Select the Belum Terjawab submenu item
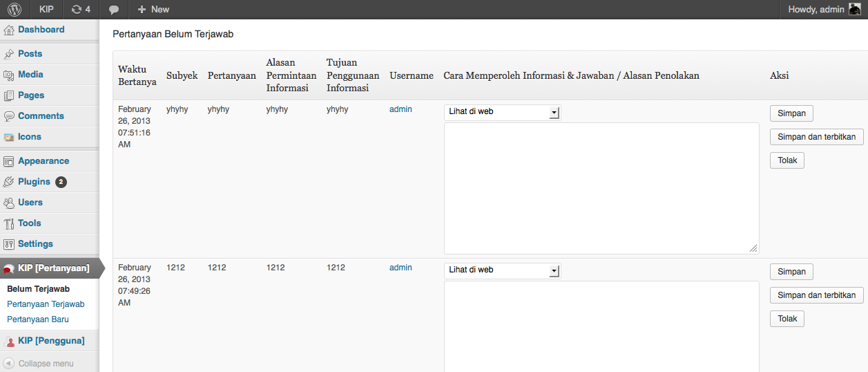The width and height of the screenshot is (868, 372). coord(39,289)
